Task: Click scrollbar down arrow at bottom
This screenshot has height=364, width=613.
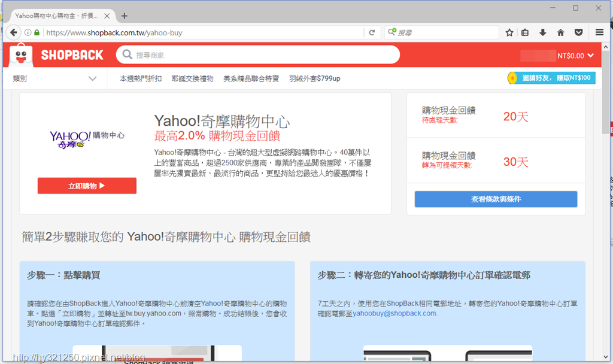Action: [606, 357]
